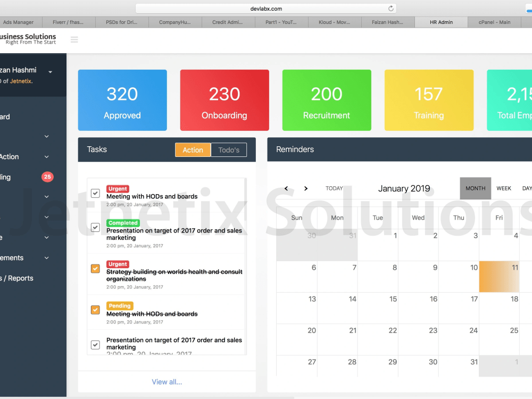
Task: Switch to Part1 - YouT... browser tab
Action: coord(281,22)
